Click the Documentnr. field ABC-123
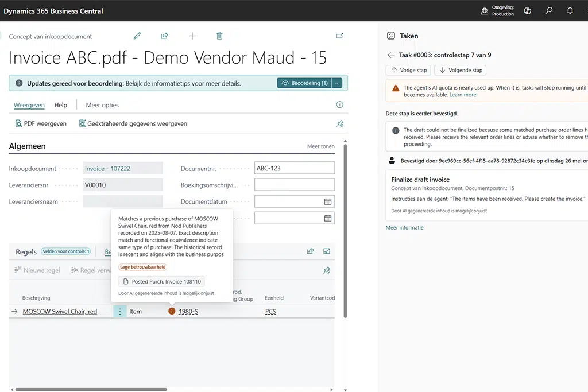 pyautogui.click(x=295, y=168)
